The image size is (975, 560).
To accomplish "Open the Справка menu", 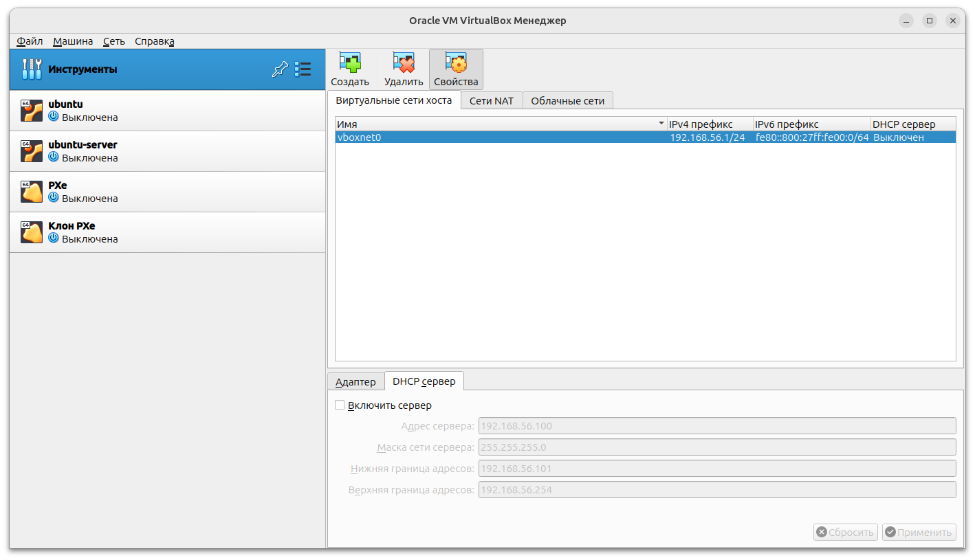I will [x=155, y=41].
